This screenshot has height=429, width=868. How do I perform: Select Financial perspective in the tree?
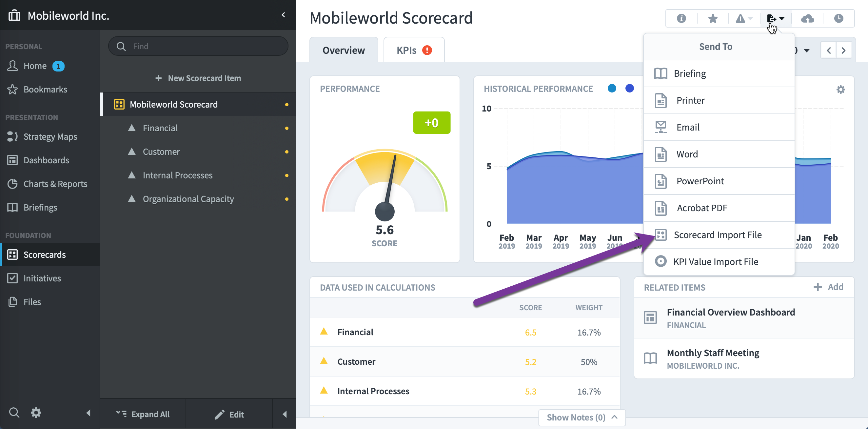click(198, 128)
